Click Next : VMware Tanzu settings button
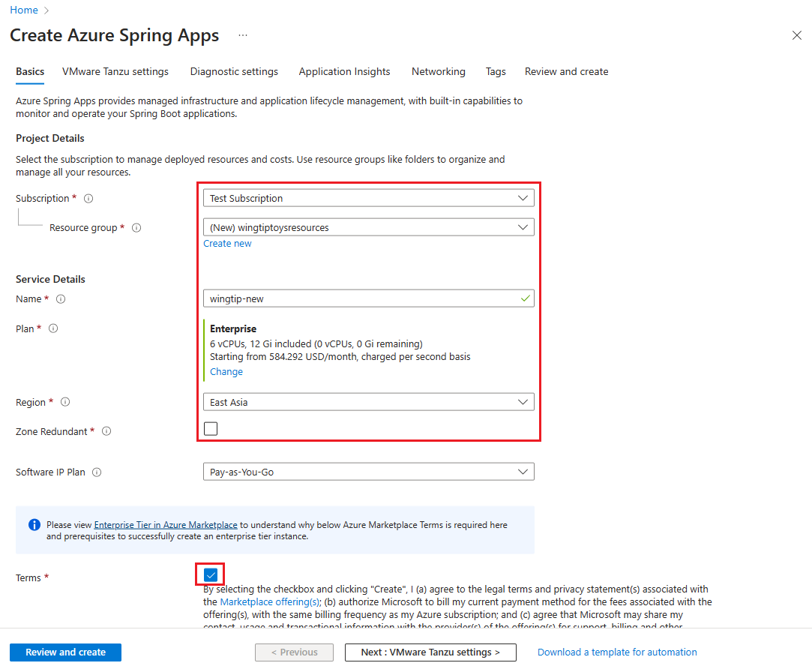This screenshot has width=812, height=666. [431, 652]
